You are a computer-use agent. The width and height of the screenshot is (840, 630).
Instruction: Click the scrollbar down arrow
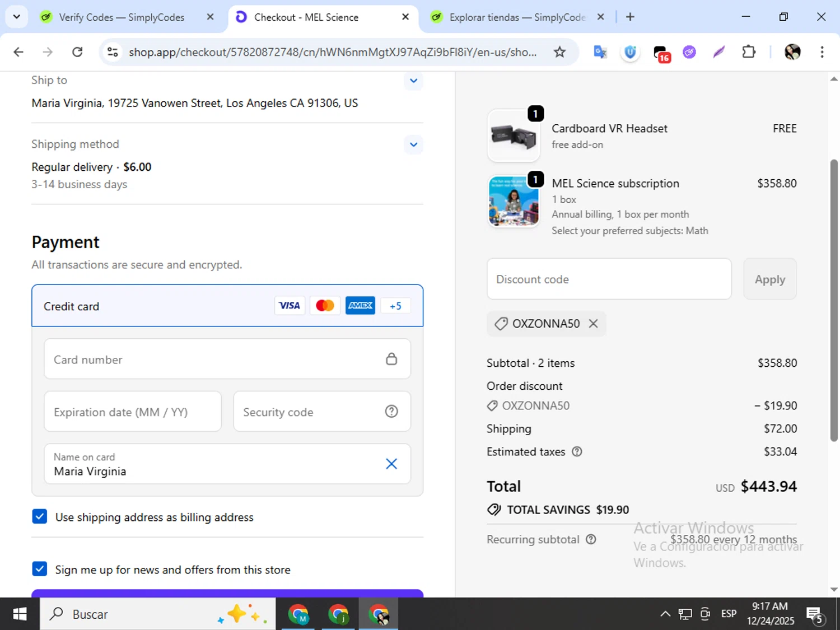834,589
